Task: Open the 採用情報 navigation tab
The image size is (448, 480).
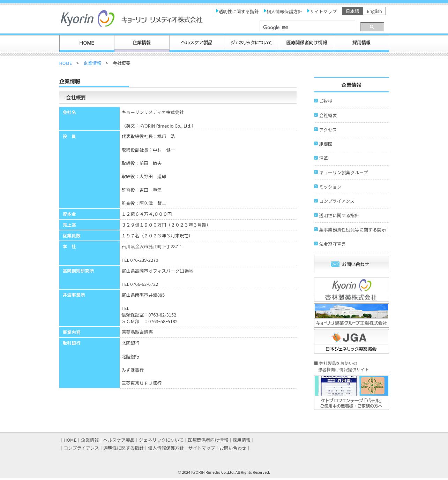Action: (x=361, y=43)
